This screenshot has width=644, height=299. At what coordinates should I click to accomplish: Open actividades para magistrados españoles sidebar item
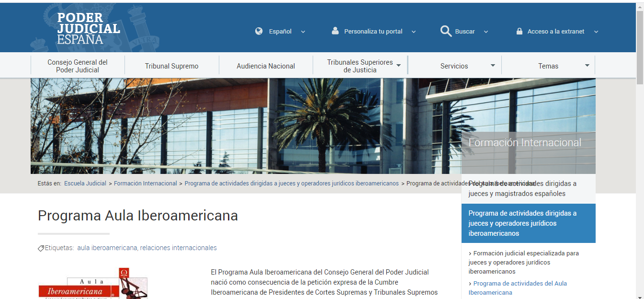pos(529,189)
